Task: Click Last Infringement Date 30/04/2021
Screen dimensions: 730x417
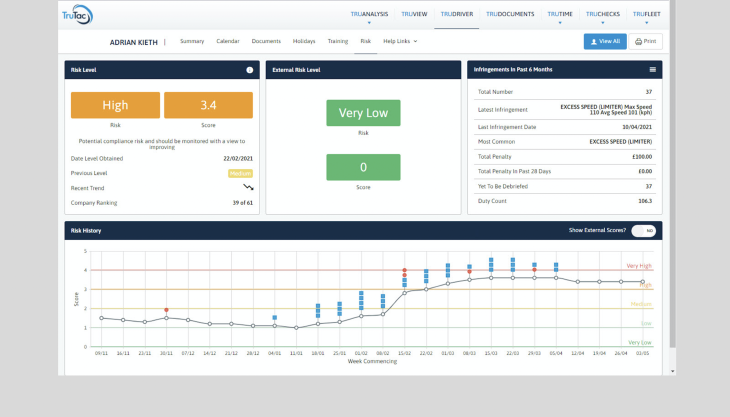Action: (637, 127)
